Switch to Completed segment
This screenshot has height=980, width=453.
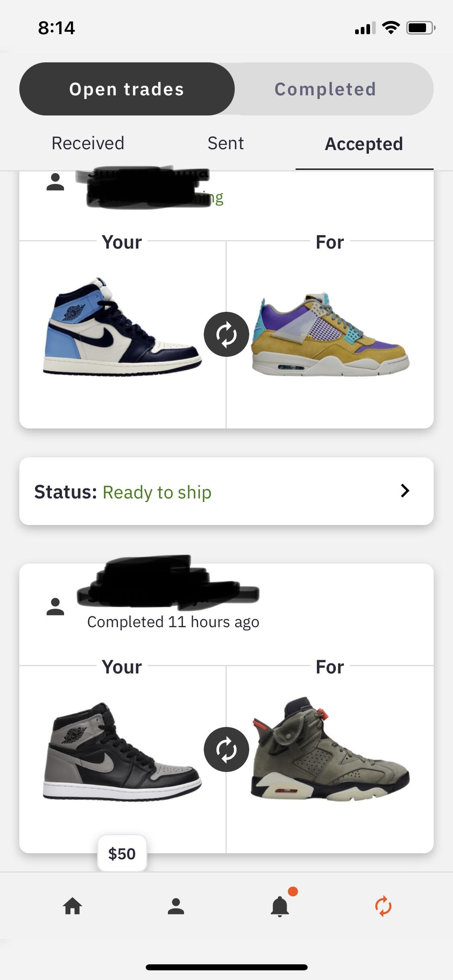pos(325,89)
